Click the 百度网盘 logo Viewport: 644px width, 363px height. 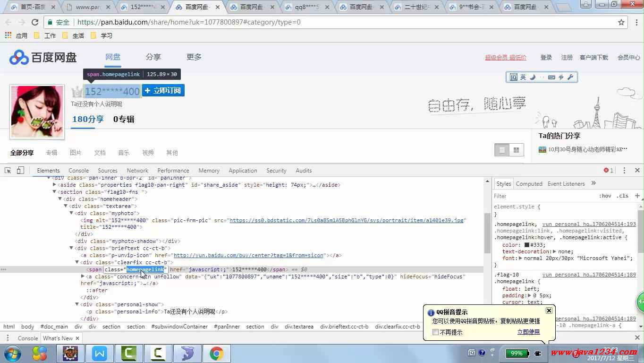click(x=43, y=57)
